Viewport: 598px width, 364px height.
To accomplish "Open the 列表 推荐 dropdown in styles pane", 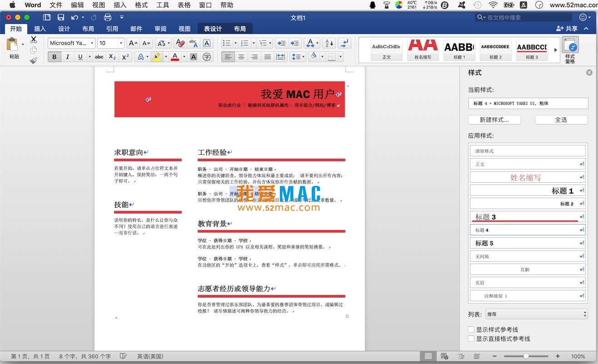I will 537,314.
